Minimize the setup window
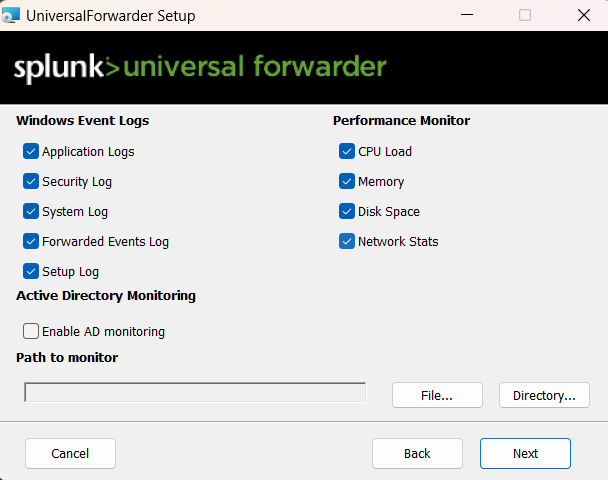This screenshot has height=480, width=608. coord(466,15)
